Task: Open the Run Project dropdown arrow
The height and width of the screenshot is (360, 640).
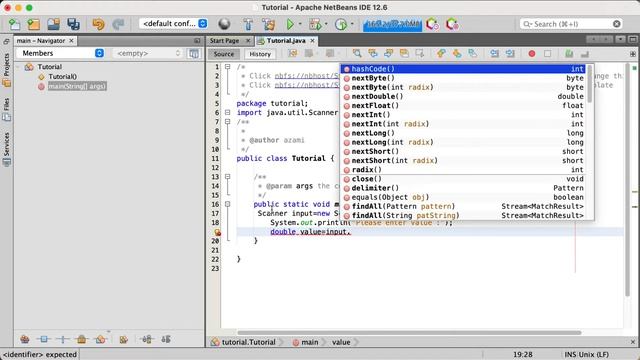Action: tap(300, 24)
